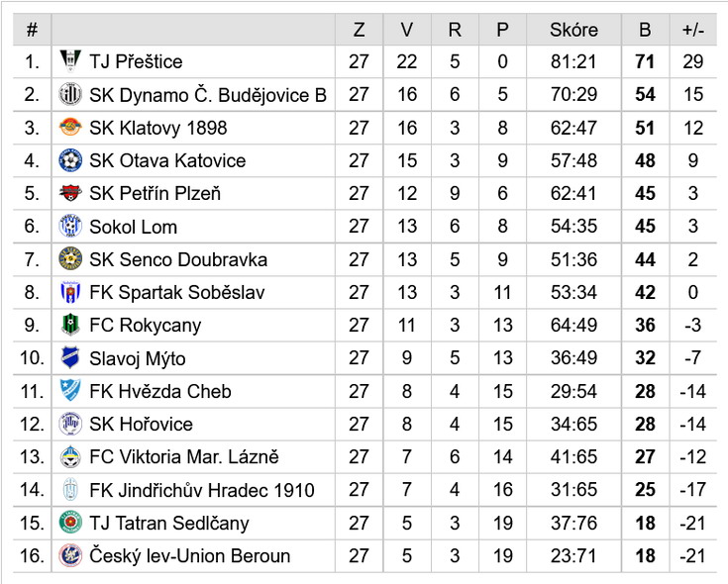The width and height of the screenshot is (728, 584).
Task: Click the Slavoj Mýto blue shield icon
Action: [70, 357]
